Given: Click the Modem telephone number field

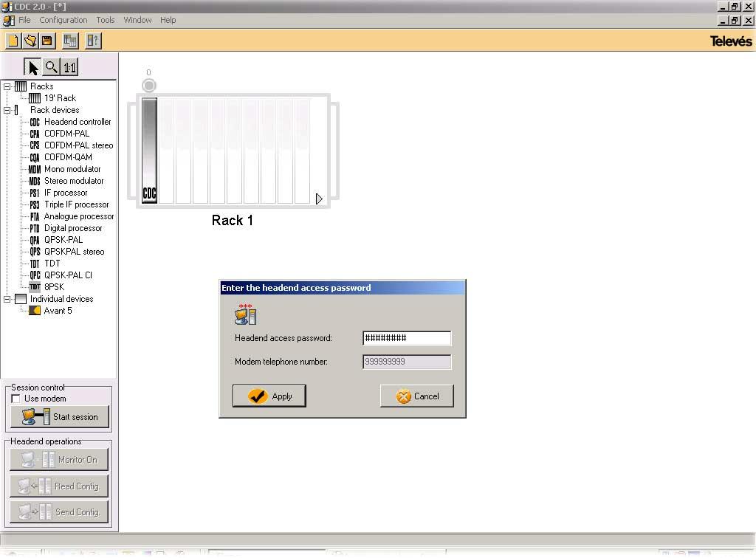Looking at the screenshot, I should (x=407, y=362).
